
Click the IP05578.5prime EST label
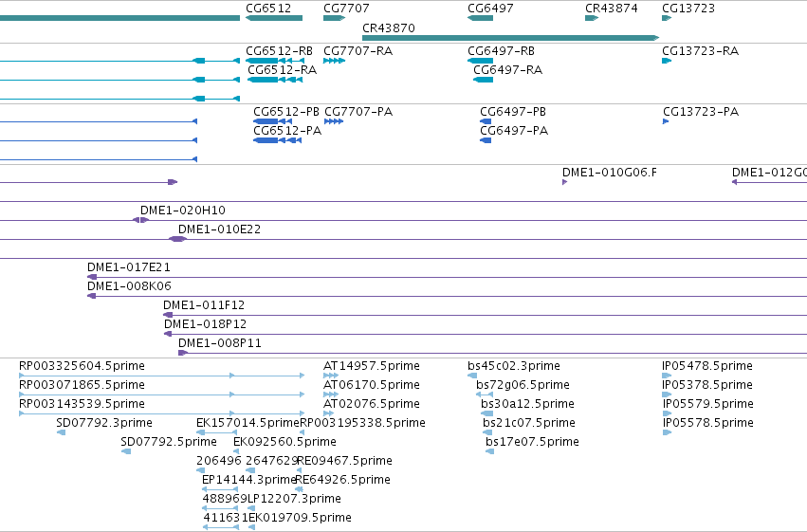point(707,423)
